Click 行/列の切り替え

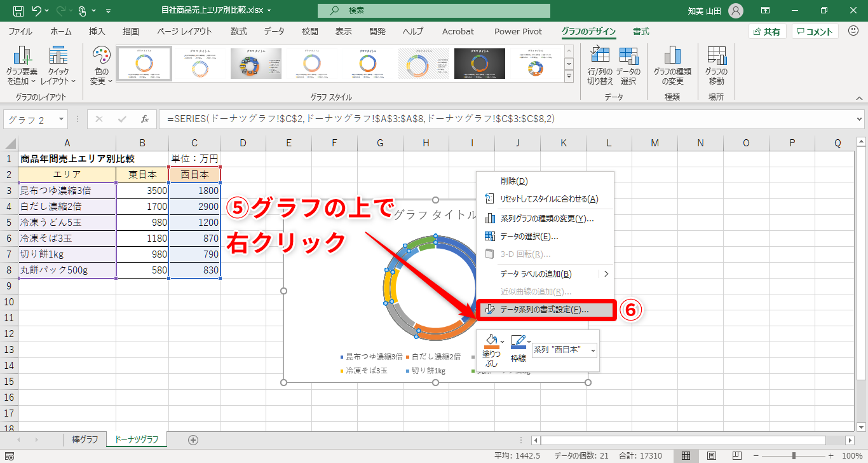(x=600, y=66)
